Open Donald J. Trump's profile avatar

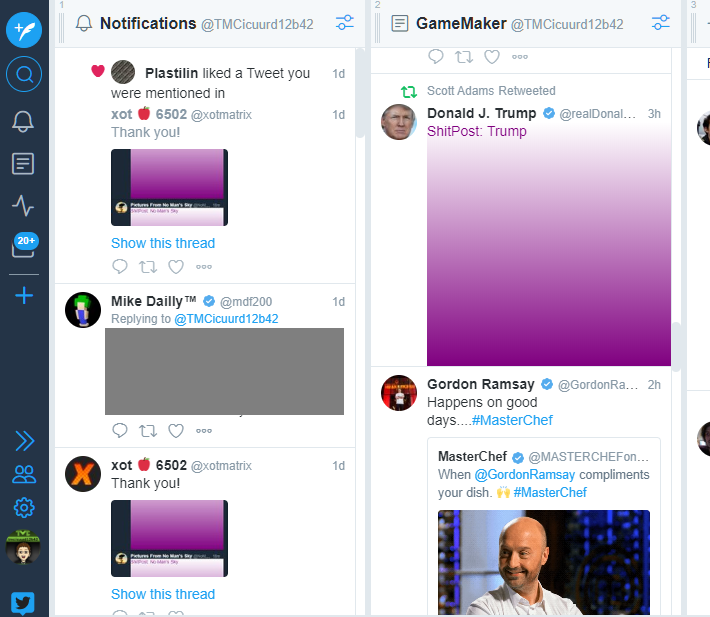(x=399, y=122)
